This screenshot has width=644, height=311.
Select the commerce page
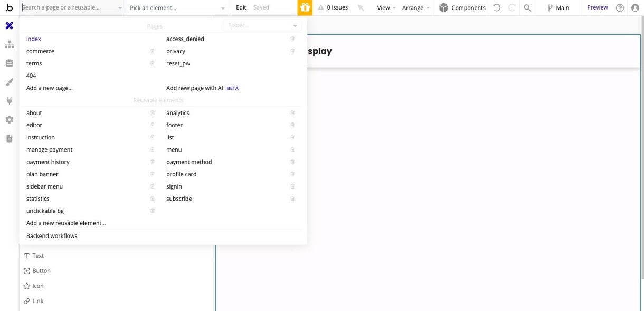pyautogui.click(x=40, y=51)
